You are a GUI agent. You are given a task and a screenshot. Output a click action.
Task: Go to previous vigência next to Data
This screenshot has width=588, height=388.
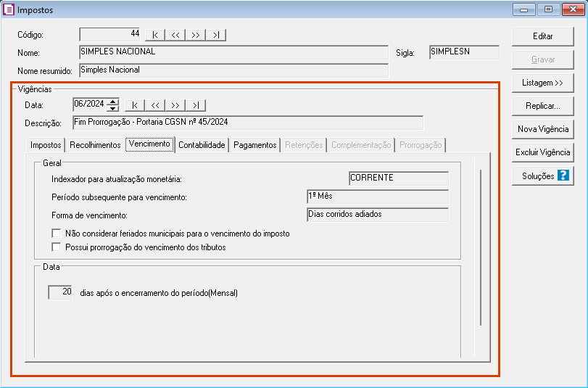click(155, 105)
